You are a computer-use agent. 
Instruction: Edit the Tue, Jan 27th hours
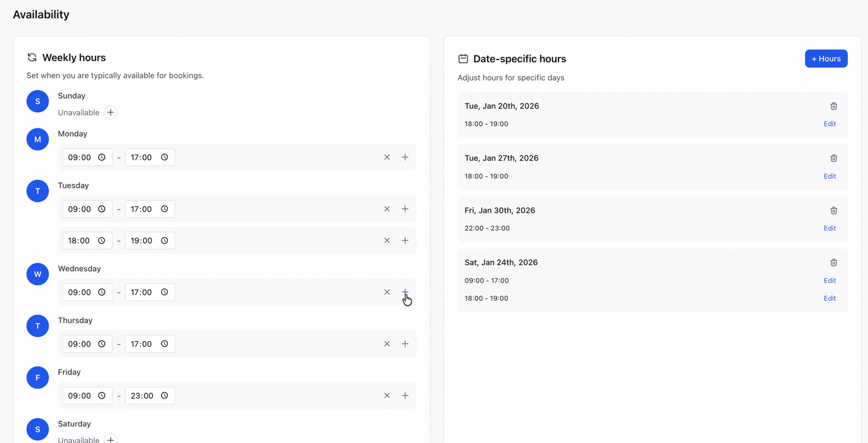(x=829, y=176)
